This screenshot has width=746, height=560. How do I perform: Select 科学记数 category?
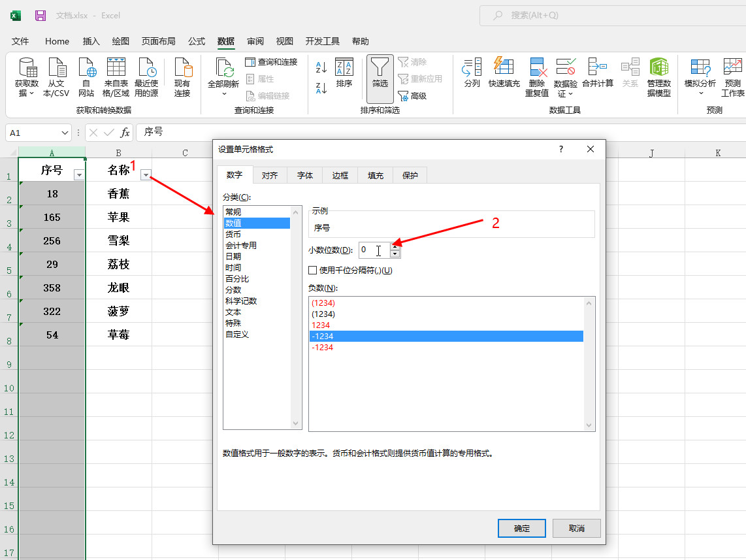click(x=257, y=301)
